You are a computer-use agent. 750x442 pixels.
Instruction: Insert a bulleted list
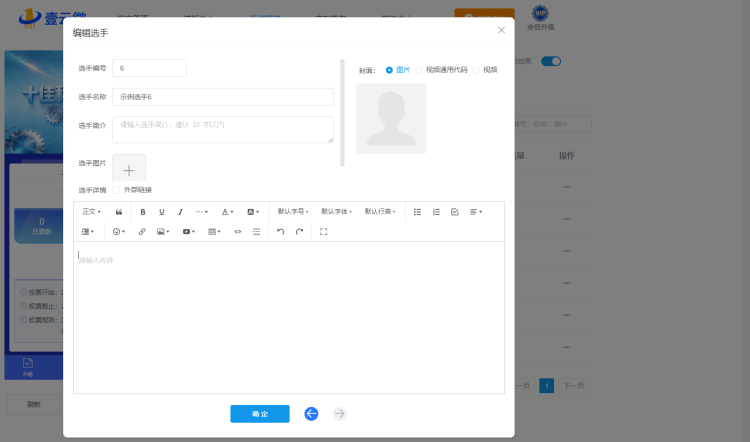[x=417, y=212]
